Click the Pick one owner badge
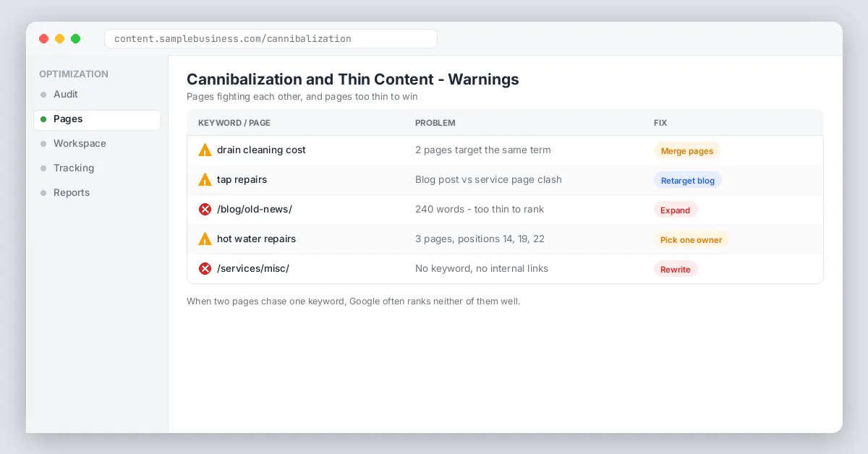The height and width of the screenshot is (454, 868). click(x=692, y=240)
